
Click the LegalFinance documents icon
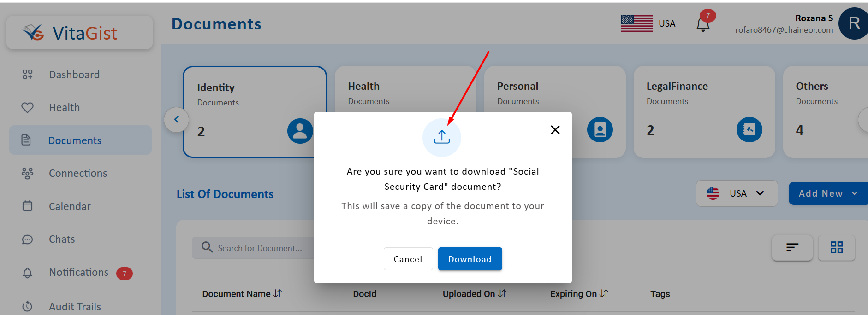click(x=749, y=130)
